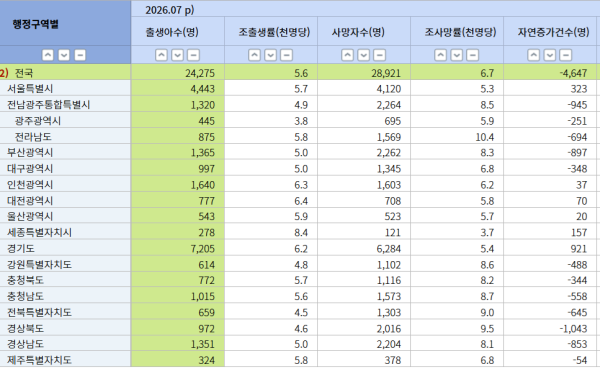Select the 전북특별자치도 row label
This screenshot has width=600, height=372.
39,313
